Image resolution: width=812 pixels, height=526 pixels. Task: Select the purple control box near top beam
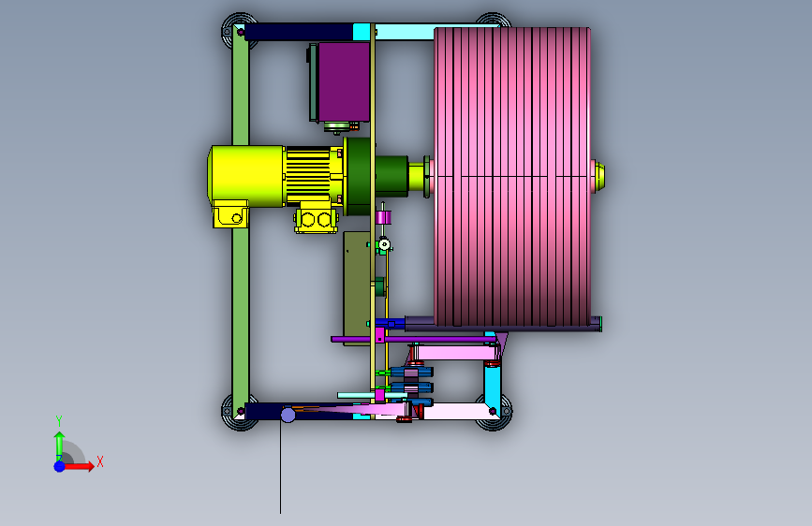pos(344,81)
